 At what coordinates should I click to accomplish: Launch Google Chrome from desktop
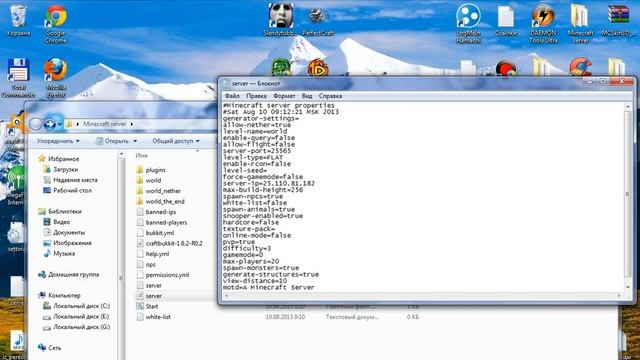tap(56, 24)
